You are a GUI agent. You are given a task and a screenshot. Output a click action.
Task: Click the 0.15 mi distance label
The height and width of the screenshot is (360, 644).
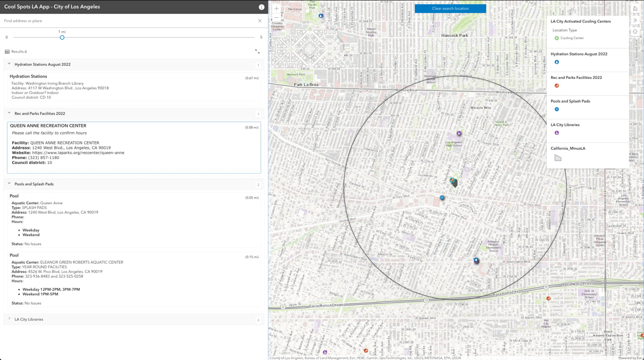pyautogui.click(x=252, y=257)
